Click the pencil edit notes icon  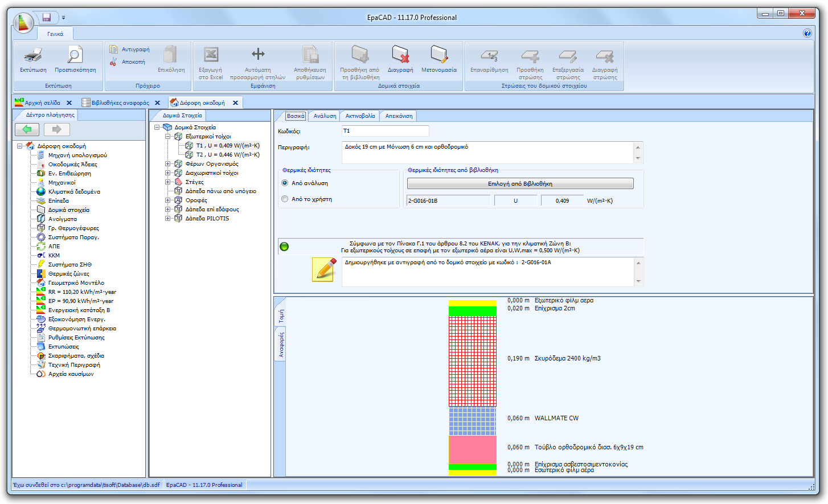coord(323,269)
